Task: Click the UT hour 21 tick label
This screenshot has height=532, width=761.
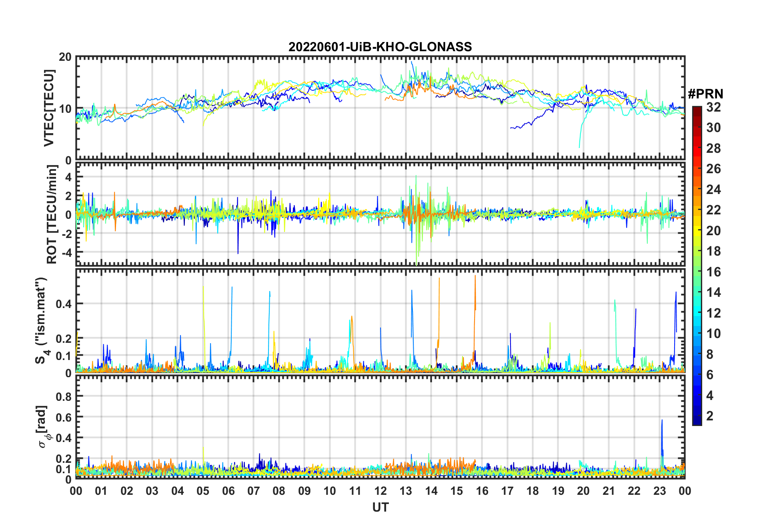Action: pyautogui.click(x=609, y=491)
